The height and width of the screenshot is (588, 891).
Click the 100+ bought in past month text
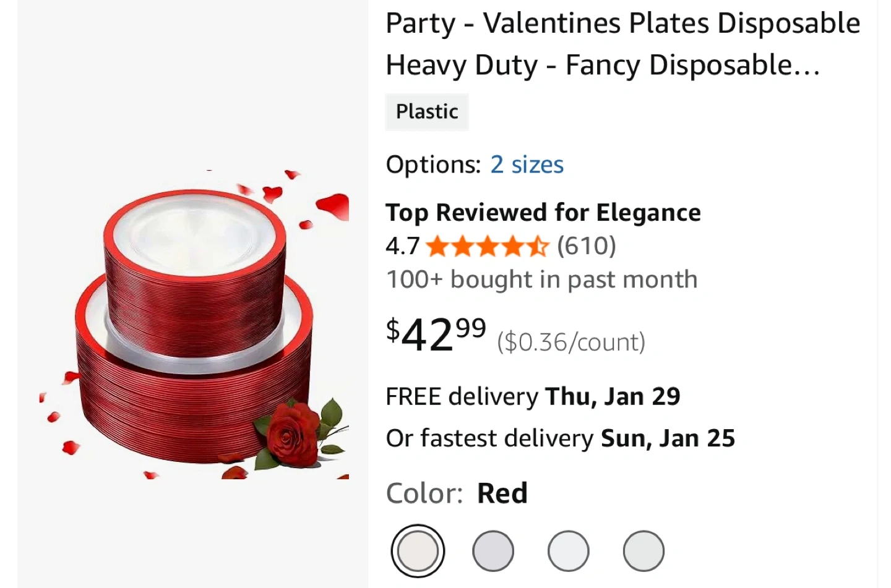tap(541, 279)
